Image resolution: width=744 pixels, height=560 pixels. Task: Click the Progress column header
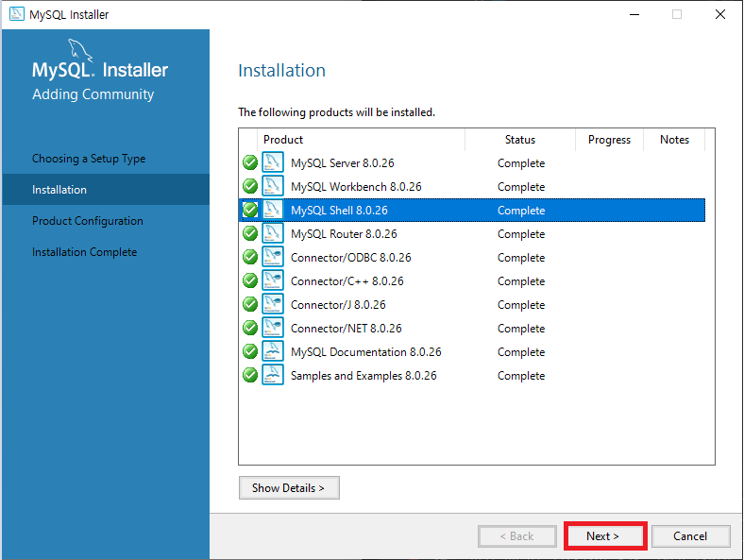point(609,140)
